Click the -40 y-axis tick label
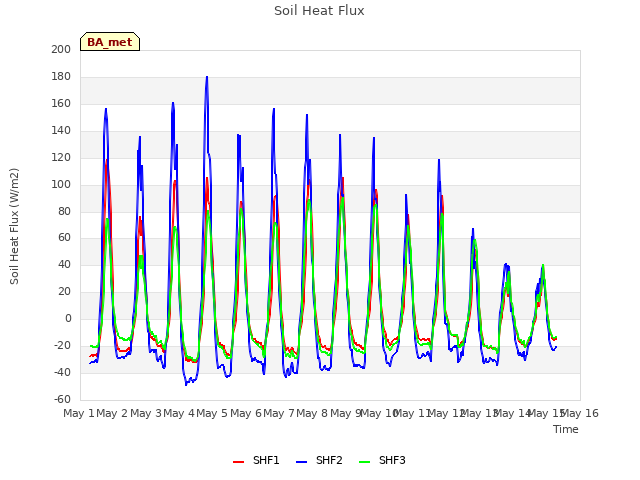The image size is (640, 480). pyautogui.click(x=62, y=372)
